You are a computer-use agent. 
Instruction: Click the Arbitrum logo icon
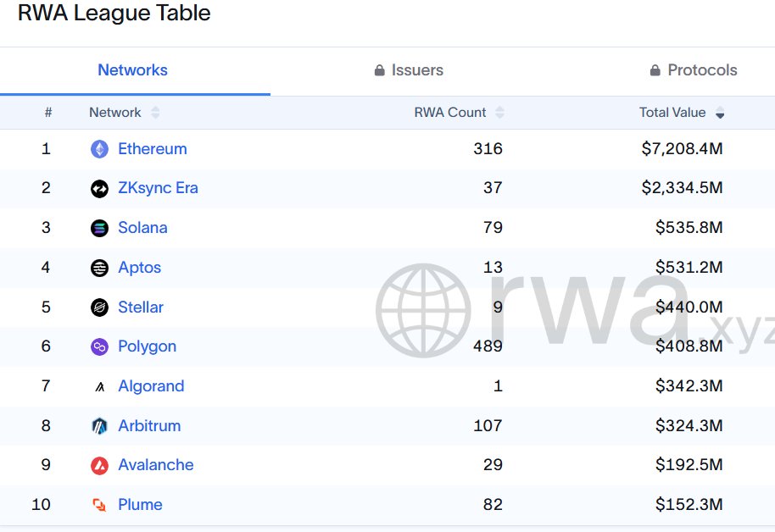[99, 426]
